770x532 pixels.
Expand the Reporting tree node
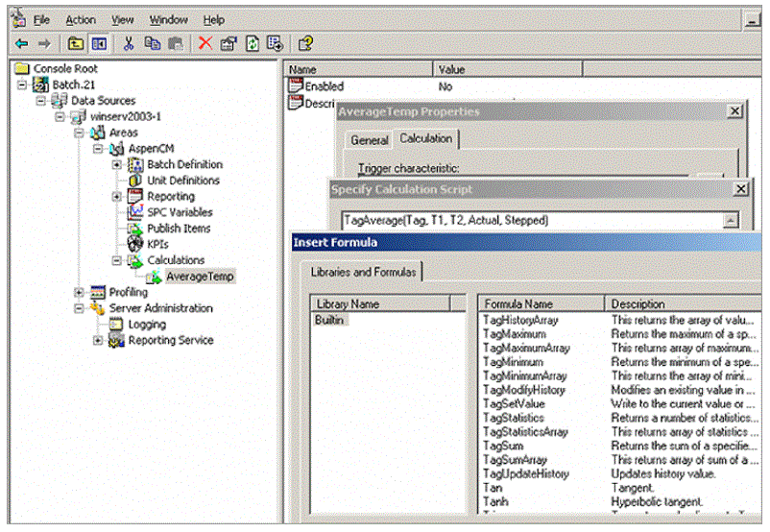117,197
